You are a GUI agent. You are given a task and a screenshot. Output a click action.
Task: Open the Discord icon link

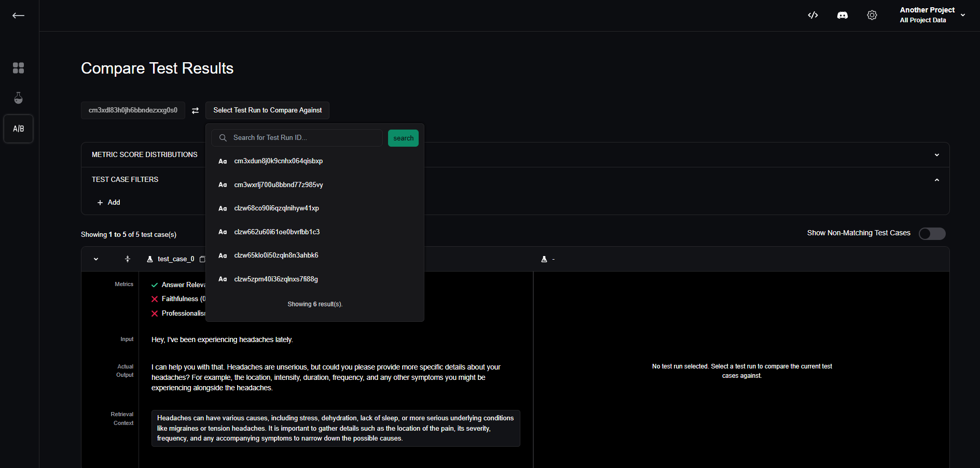[x=843, y=15]
